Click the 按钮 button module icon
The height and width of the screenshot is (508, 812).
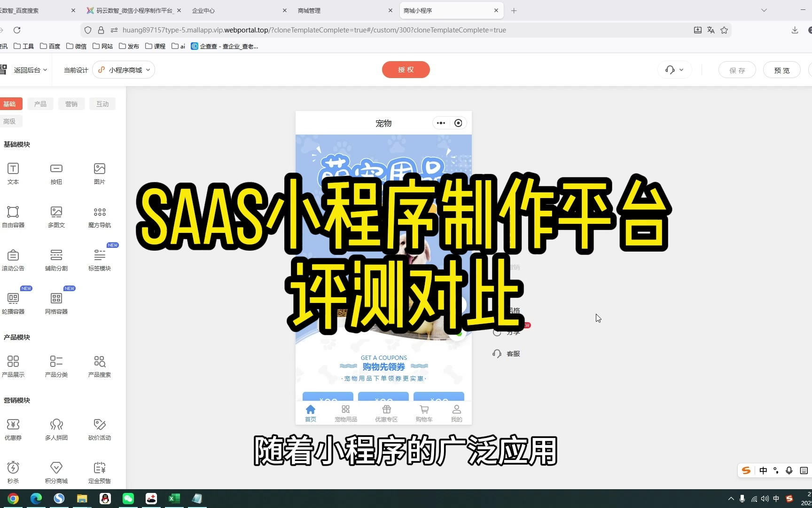click(x=56, y=169)
